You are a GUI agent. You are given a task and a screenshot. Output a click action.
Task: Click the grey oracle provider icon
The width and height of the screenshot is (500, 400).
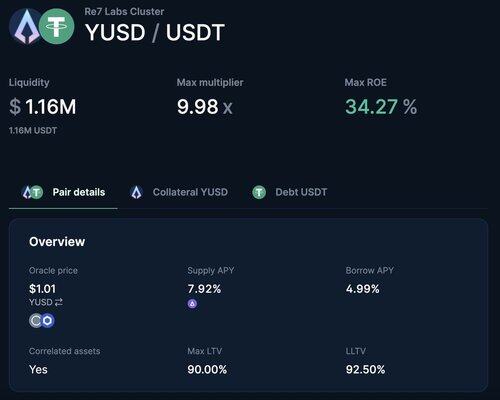pyautogui.click(x=36, y=321)
